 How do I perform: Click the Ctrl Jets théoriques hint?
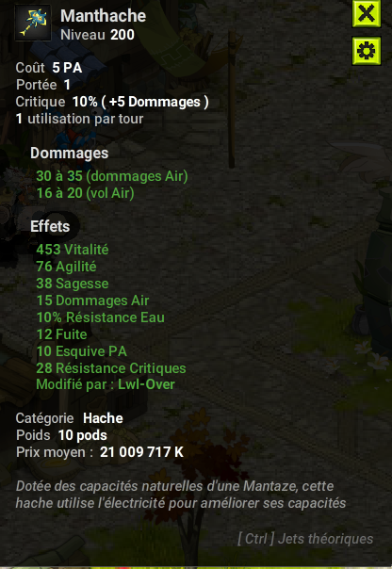point(305,539)
